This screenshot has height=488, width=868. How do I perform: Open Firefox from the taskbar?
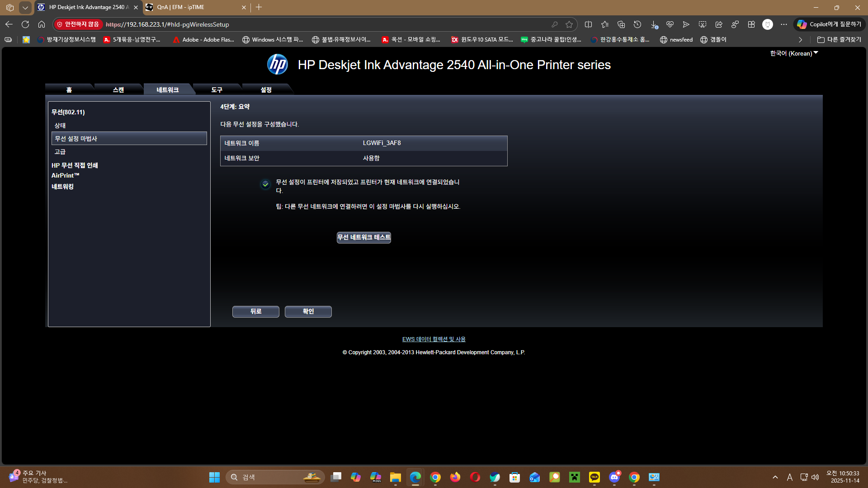tap(455, 477)
